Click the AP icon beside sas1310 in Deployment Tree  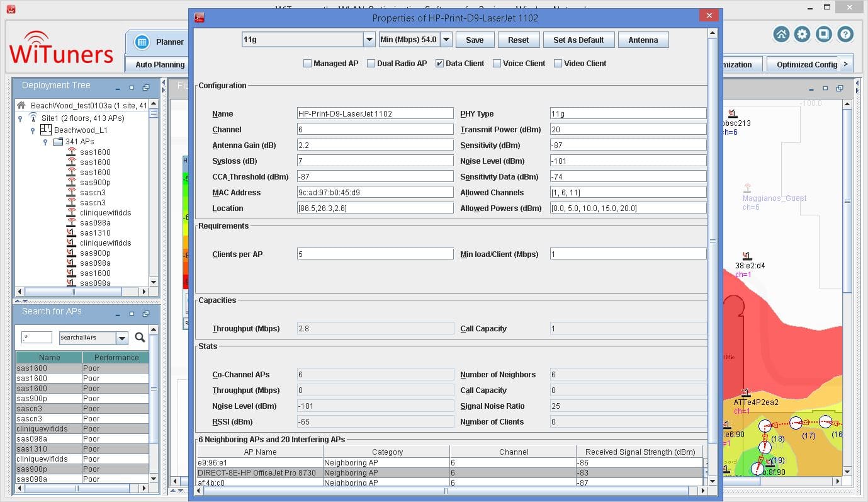click(71, 233)
